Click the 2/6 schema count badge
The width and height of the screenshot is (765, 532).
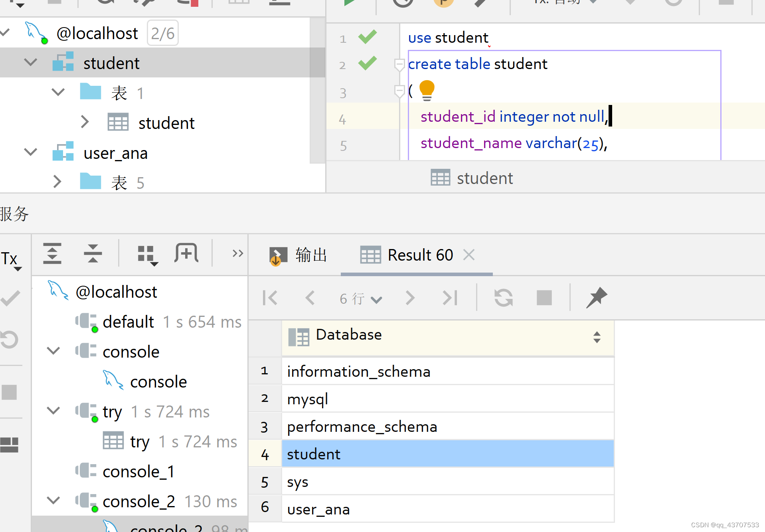click(x=162, y=33)
